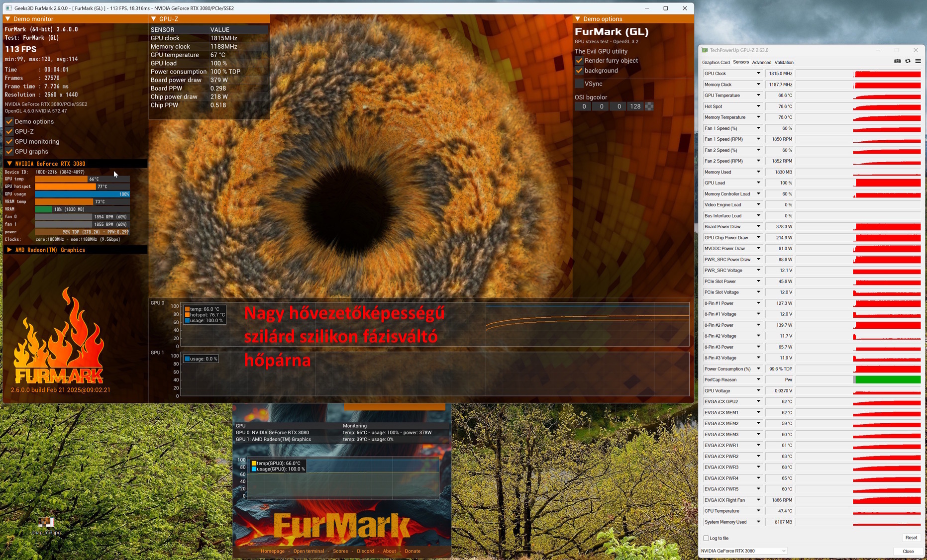Expand the AMD Radeon(TM) Graphics section
927x560 pixels.
tap(9, 250)
